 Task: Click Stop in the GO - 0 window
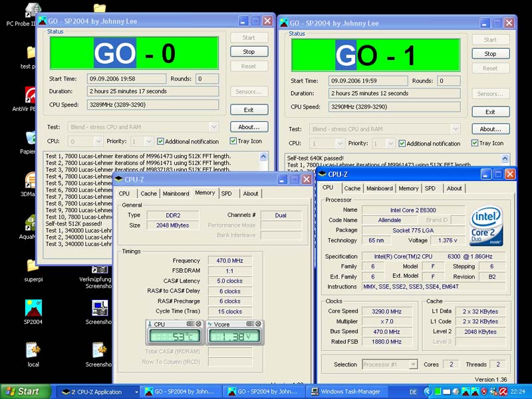[x=249, y=52]
